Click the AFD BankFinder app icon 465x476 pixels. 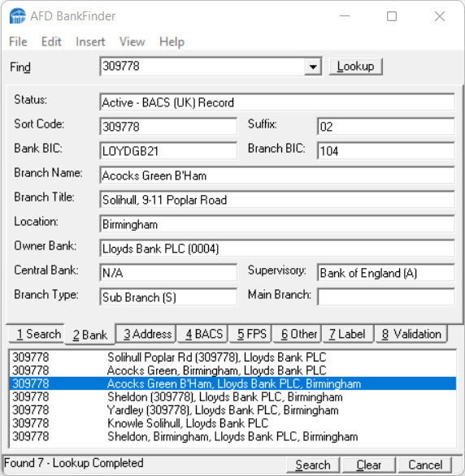point(18,16)
